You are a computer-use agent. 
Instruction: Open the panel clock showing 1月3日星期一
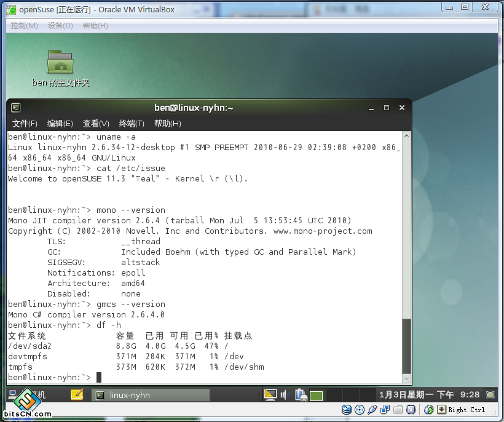point(430,395)
